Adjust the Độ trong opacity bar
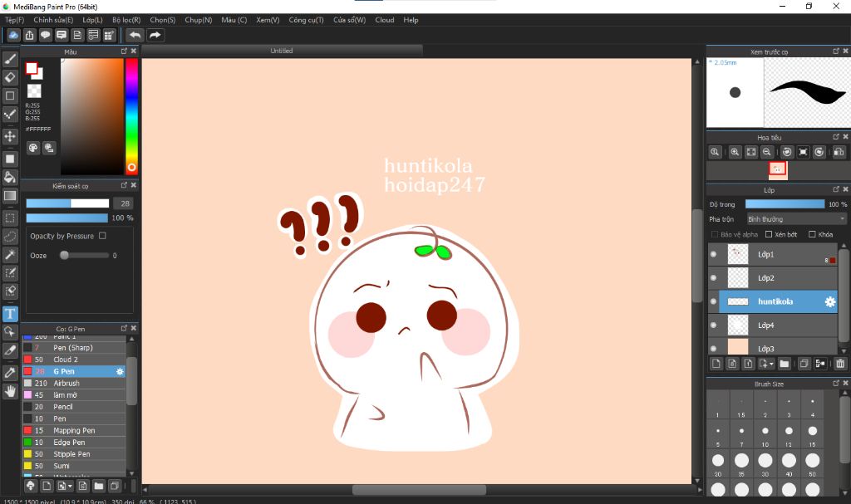Viewport: 851px width, 504px height. pyautogui.click(x=785, y=204)
